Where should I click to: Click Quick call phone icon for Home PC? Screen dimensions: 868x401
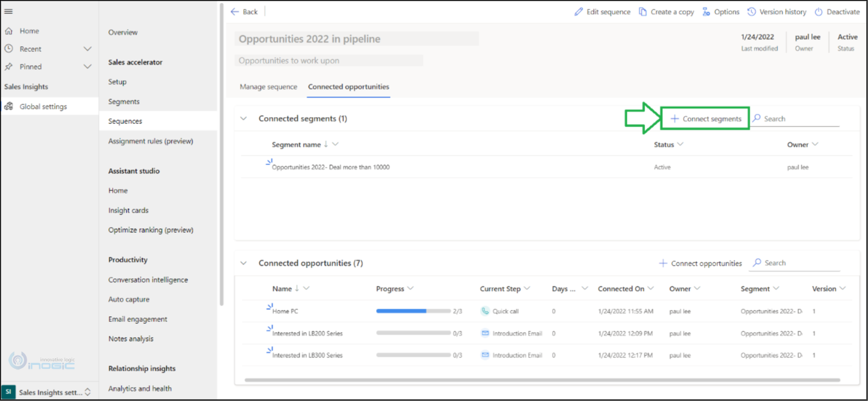(485, 311)
